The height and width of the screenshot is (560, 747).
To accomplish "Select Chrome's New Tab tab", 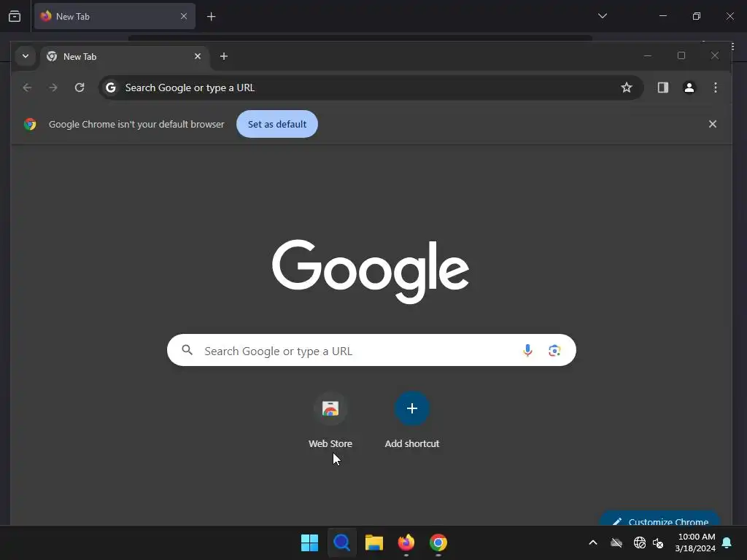I will click(x=124, y=56).
